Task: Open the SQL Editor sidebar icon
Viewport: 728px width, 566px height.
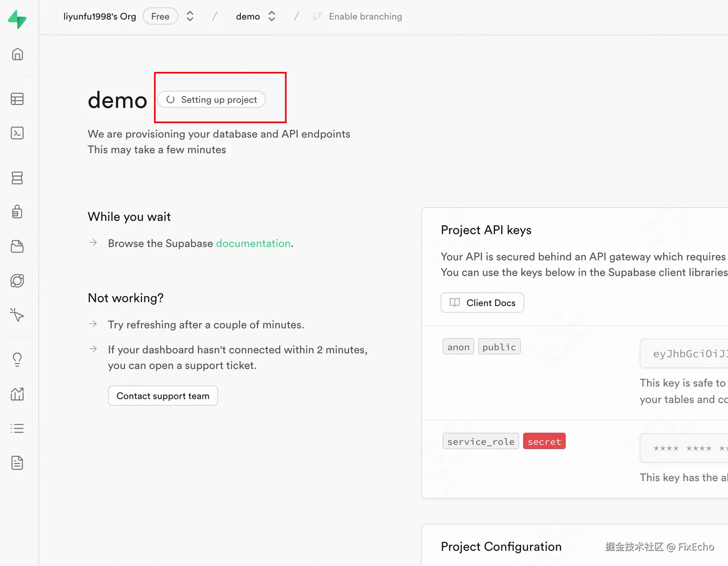Action: (x=17, y=133)
